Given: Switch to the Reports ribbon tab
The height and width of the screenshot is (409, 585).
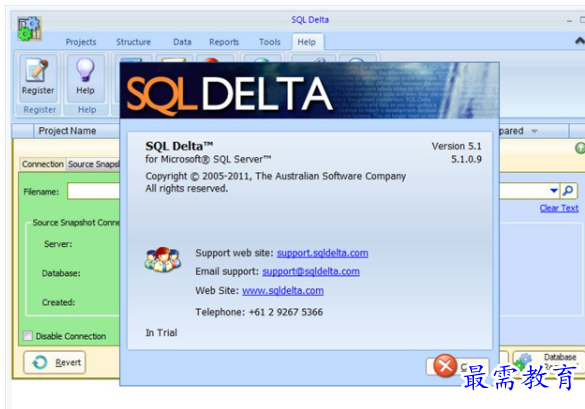Looking at the screenshot, I should click(x=224, y=42).
